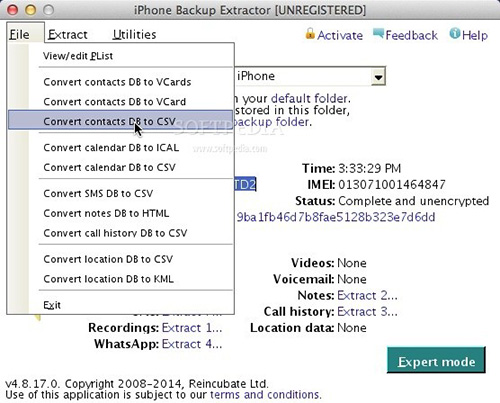
Task: Click the Help link
Action: point(475,35)
